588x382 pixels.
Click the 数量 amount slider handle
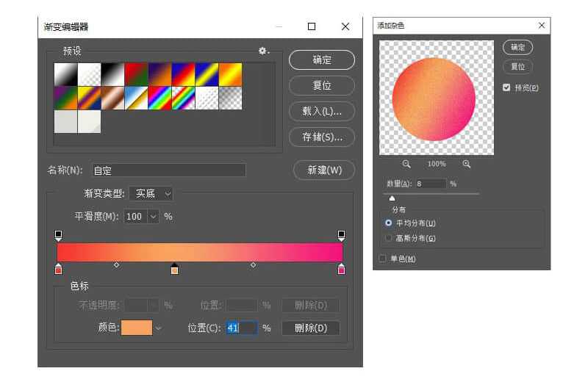[x=392, y=198]
